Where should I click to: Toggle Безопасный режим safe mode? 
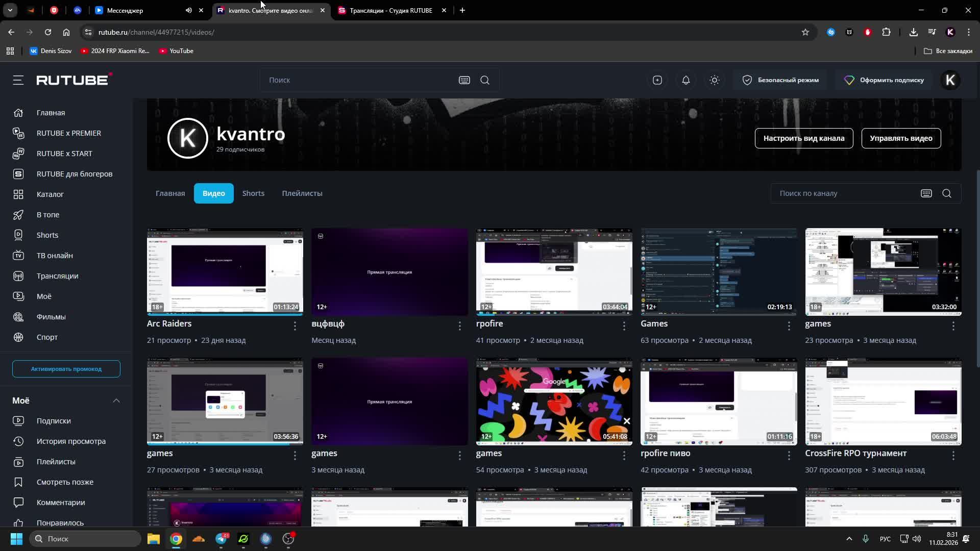pyautogui.click(x=780, y=80)
